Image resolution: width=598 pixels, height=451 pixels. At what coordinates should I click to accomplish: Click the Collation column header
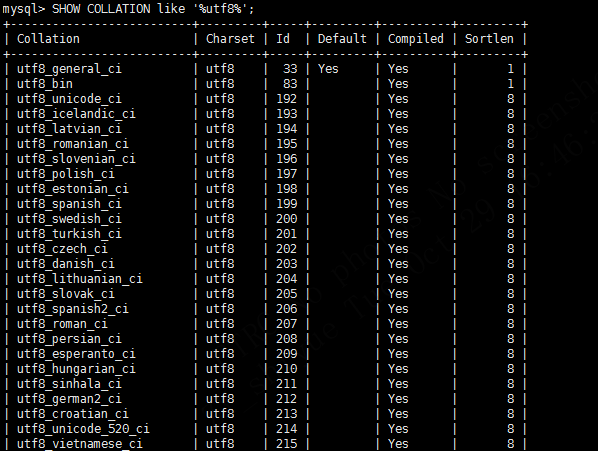48,39
